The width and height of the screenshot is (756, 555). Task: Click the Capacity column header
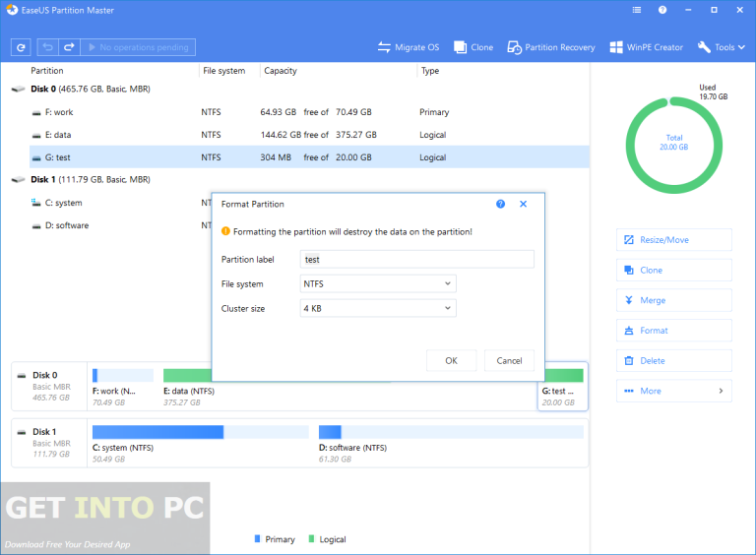281,70
